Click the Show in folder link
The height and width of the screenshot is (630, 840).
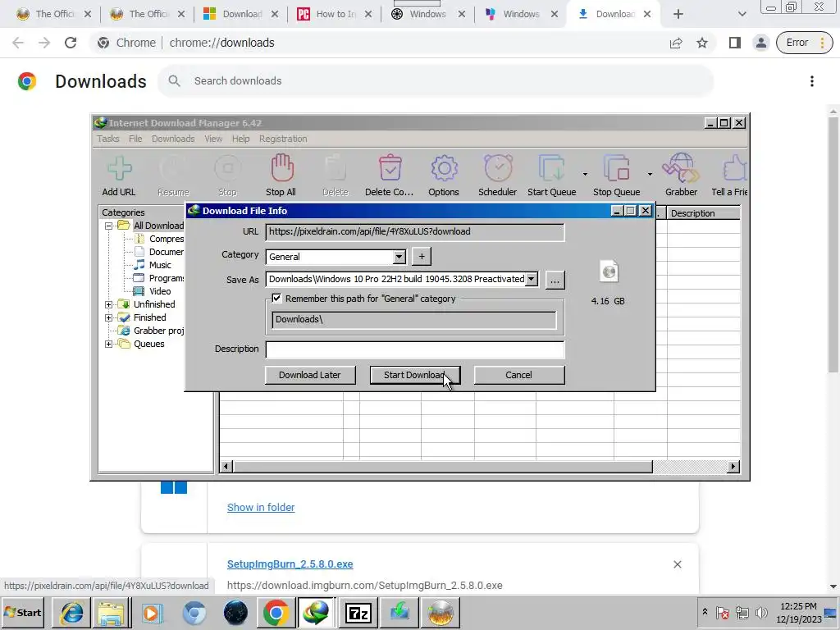click(261, 507)
